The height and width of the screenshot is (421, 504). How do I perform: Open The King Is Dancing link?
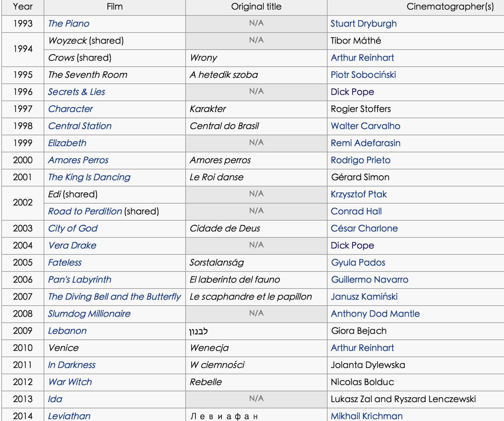coord(89,177)
